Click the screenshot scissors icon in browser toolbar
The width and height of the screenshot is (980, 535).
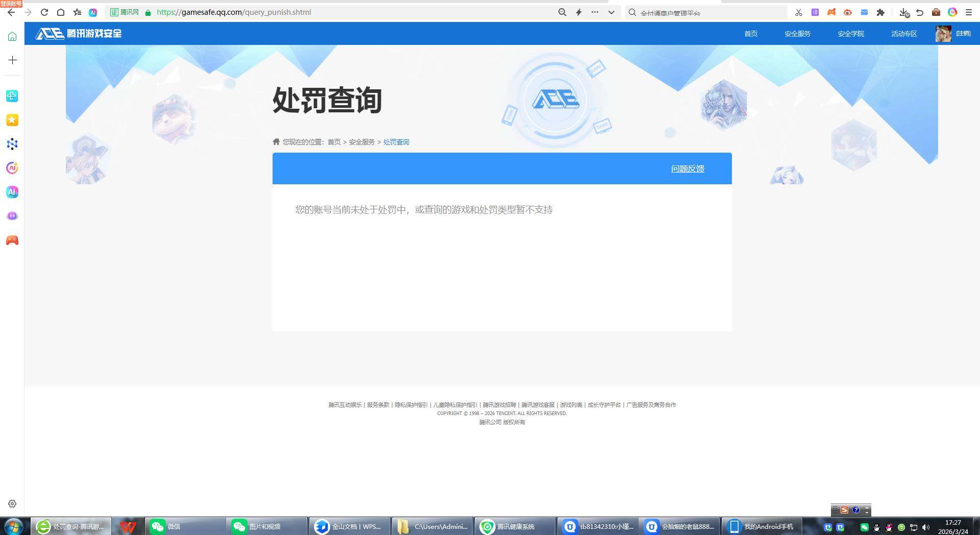[798, 12]
